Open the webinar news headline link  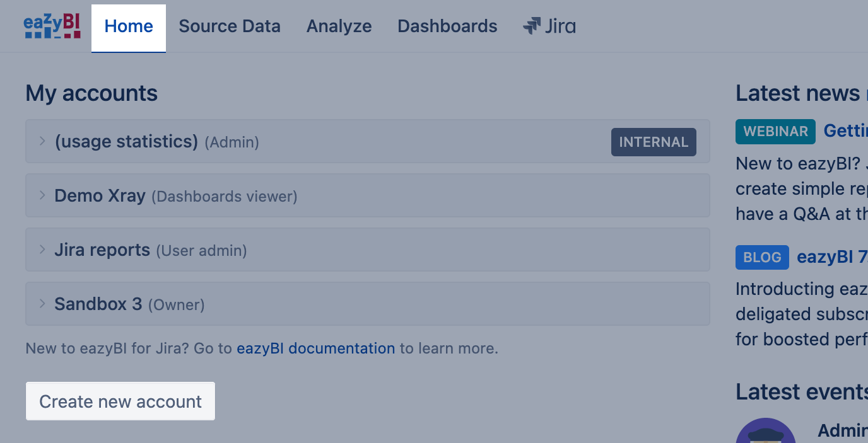[845, 131]
